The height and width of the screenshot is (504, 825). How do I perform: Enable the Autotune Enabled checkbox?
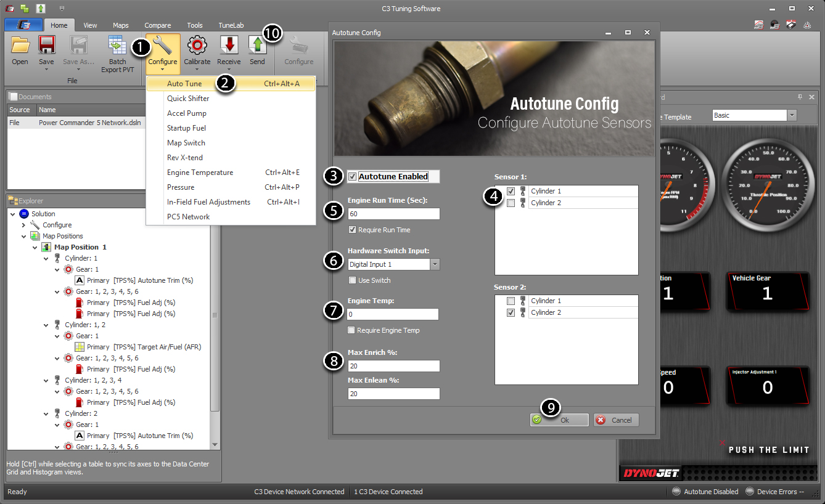(352, 176)
